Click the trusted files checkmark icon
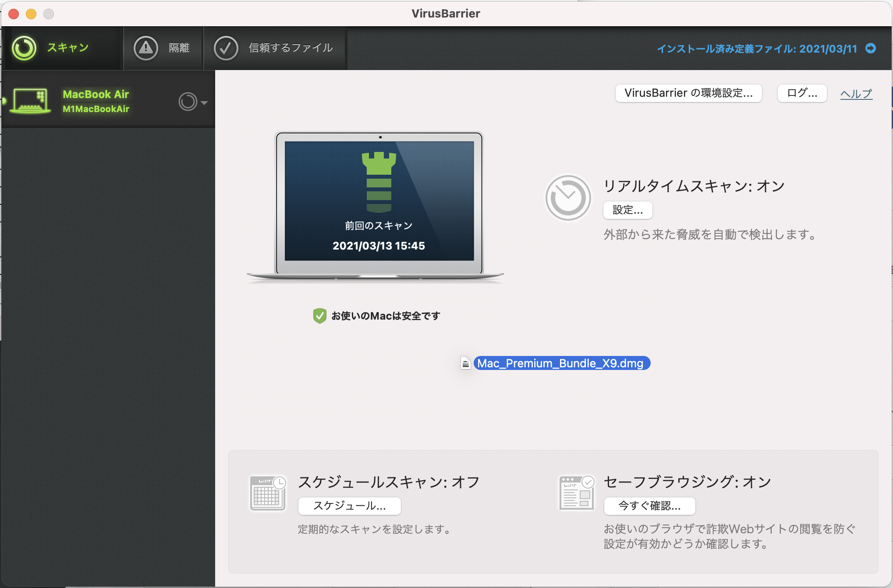The image size is (893, 588). 226,48
